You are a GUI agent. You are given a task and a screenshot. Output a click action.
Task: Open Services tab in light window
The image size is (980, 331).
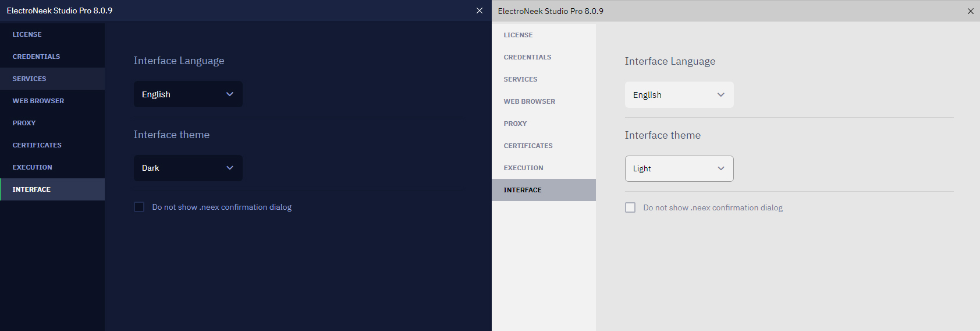pyautogui.click(x=544, y=79)
